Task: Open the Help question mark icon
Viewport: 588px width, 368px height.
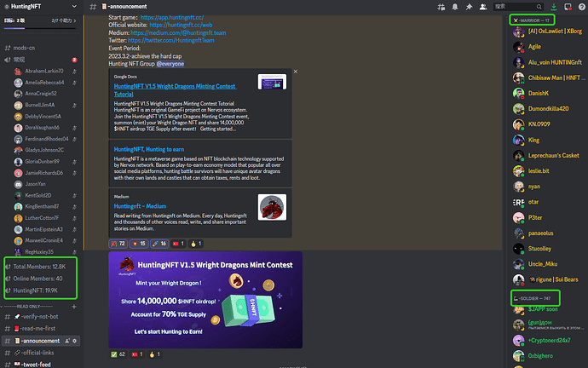Action: click(582, 7)
